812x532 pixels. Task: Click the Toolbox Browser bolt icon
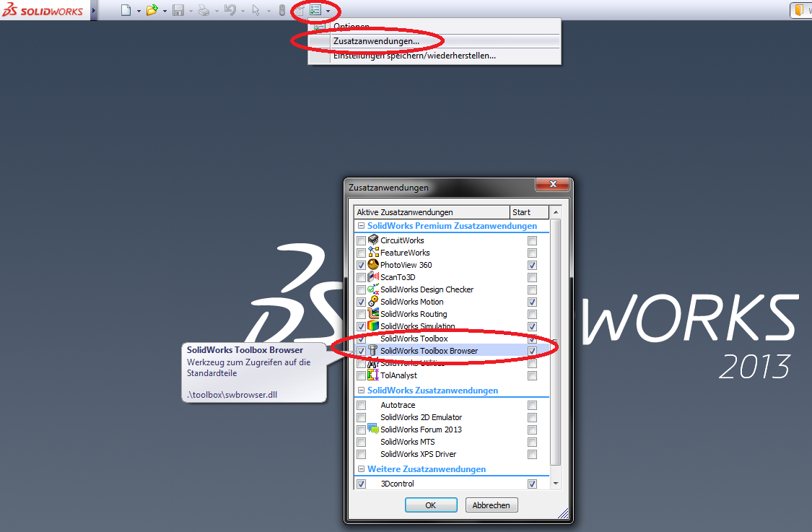click(373, 350)
